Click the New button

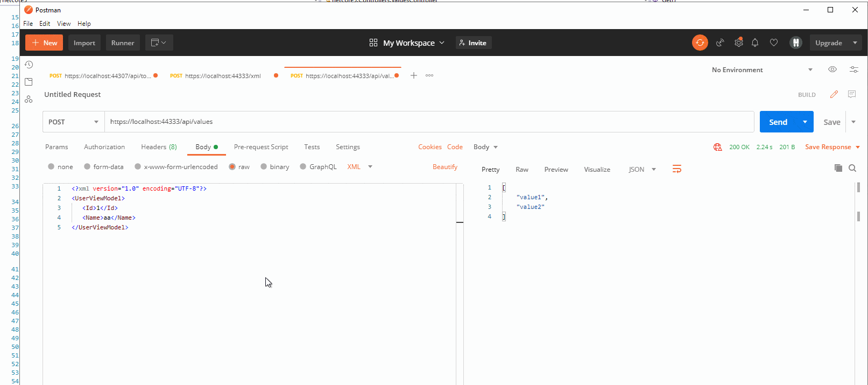[x=44, y=43]
